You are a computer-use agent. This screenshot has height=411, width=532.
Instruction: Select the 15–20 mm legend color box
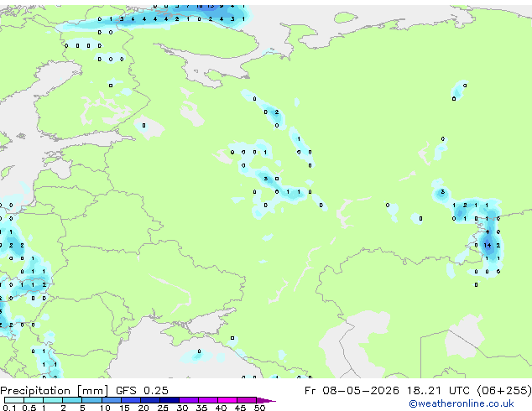pyautogui.click(x=131, y=400)
